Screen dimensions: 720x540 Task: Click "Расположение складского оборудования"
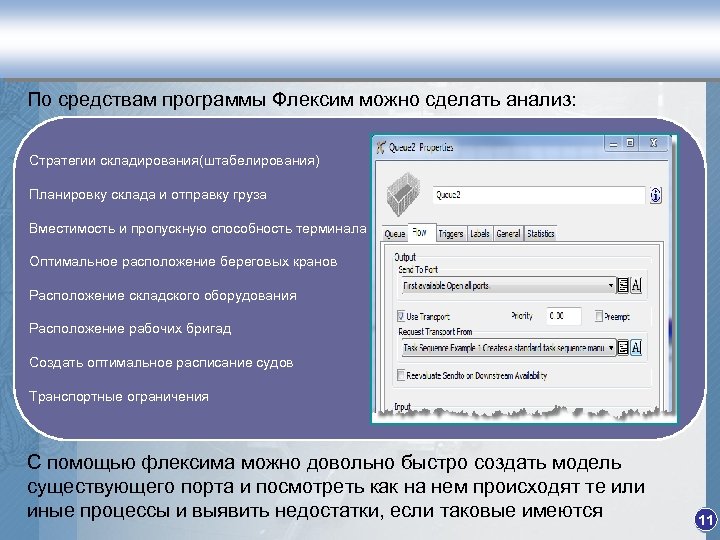[x=163, y=295]
